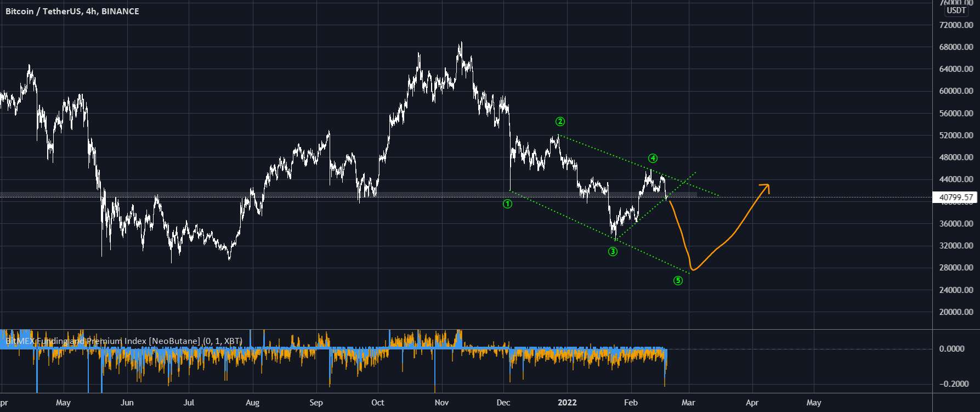
Task: Select Elliott wave label 5 on chart
Action: pyautogui.click(x=678, y=281)
